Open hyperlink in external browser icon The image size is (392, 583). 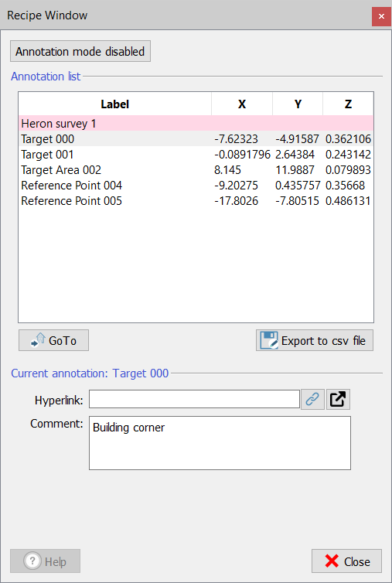point(338,399)
